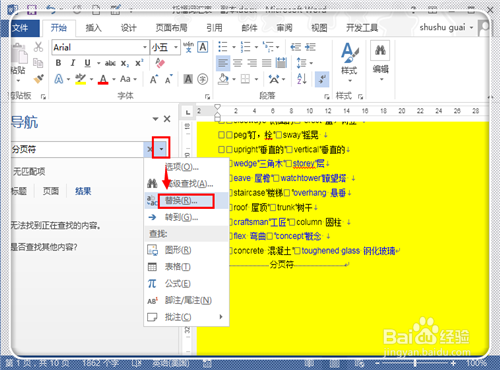Open the 文件 tab

click(20, 28)
